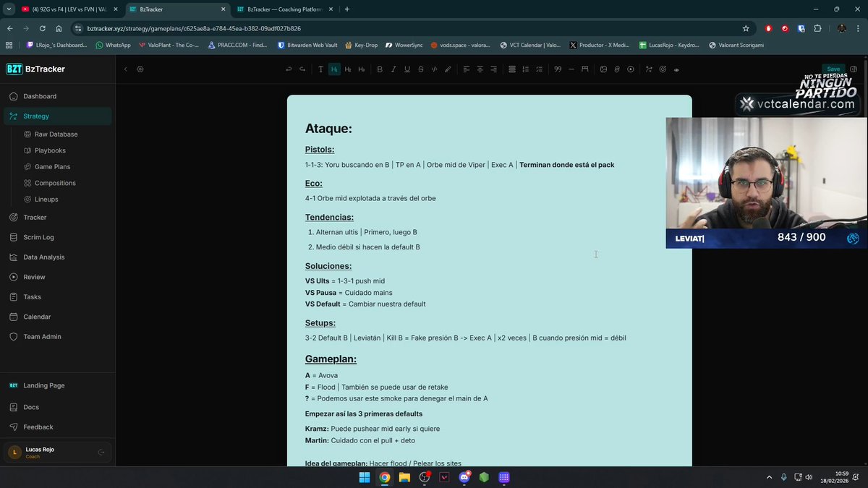Viewport: 868px width, 488px height.
Task: Save the game plan
Action: (833, 69)
